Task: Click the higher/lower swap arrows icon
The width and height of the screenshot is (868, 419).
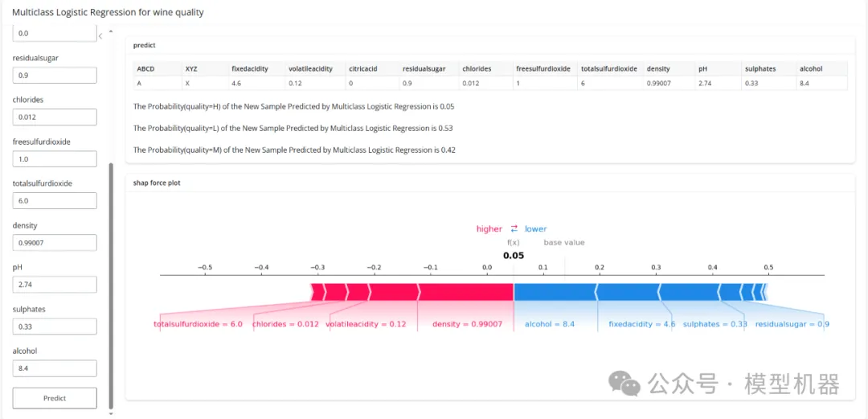Action: 514,229
